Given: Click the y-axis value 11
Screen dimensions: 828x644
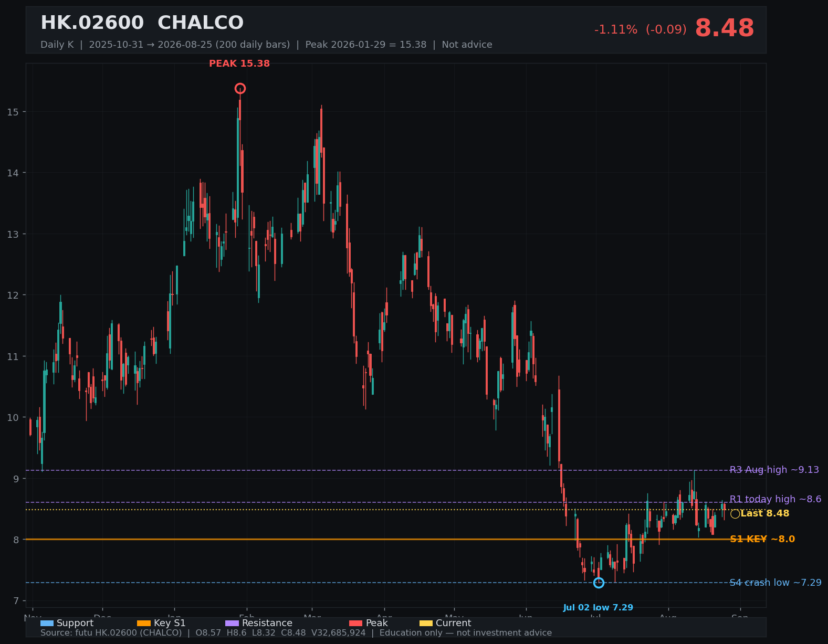Looking at the screenshot, I should (x=13, y=356).
